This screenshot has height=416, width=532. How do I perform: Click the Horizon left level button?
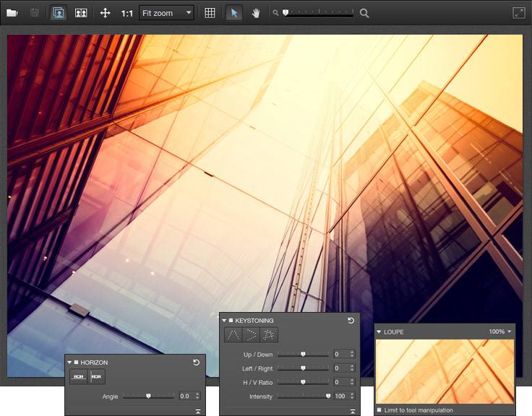[x=78, y=377]
